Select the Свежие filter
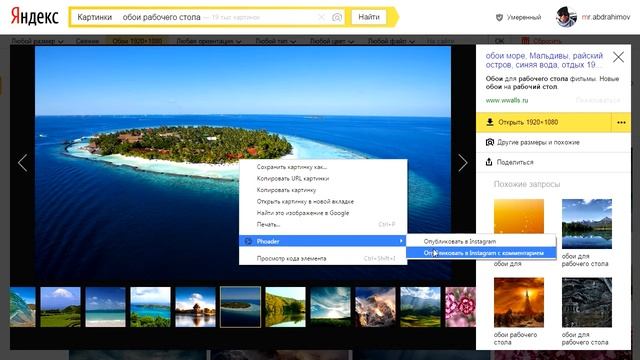The width and height of the screenshot is (640, 360). click(x=87, y=41)
